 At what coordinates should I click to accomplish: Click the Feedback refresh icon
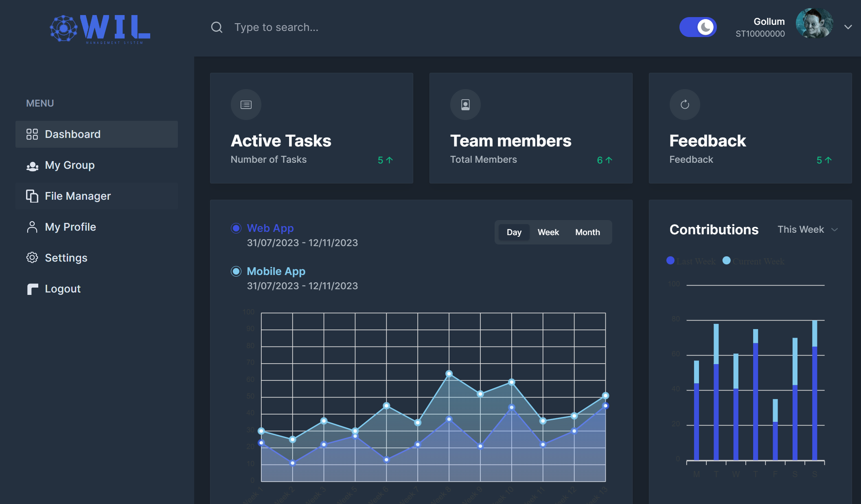[685, 105]
